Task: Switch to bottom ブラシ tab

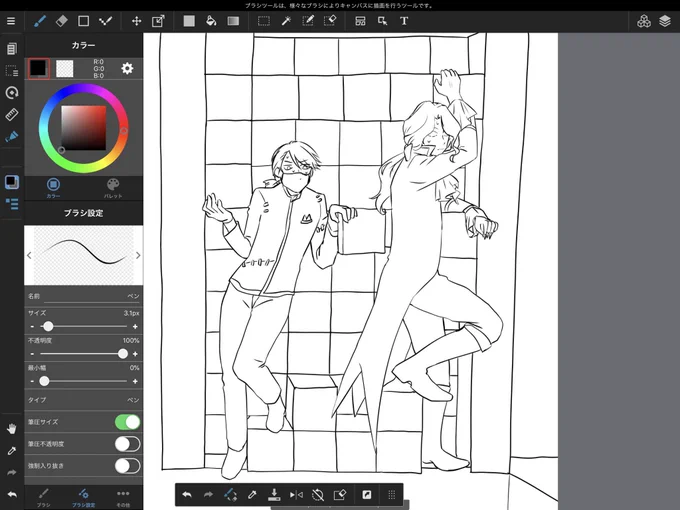Action: pos(43,497)
